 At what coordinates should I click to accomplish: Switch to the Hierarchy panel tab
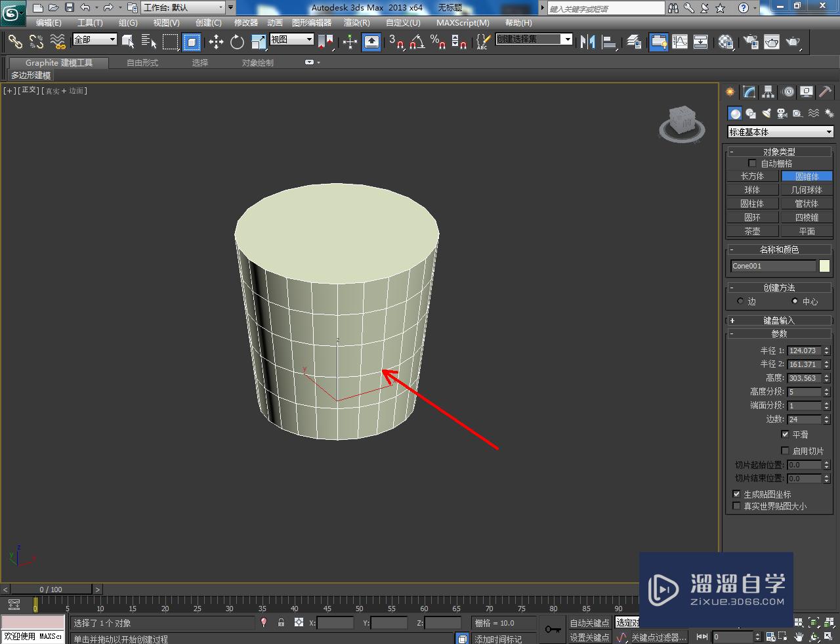(x=768, y=92)
